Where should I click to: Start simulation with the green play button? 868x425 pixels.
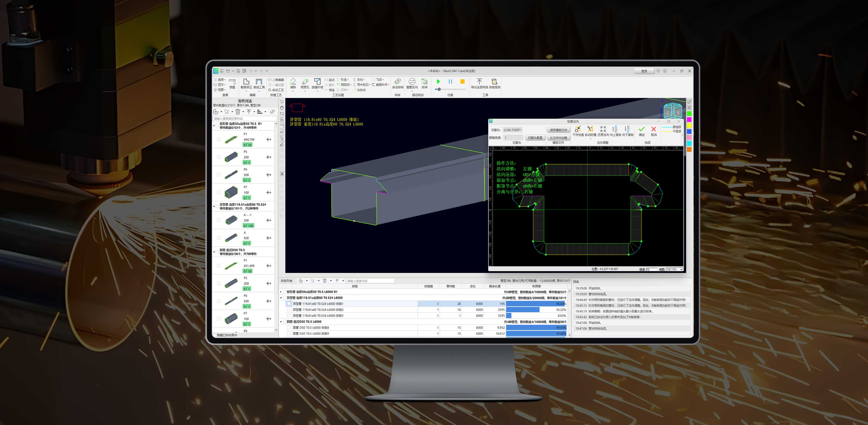point(438,82)
